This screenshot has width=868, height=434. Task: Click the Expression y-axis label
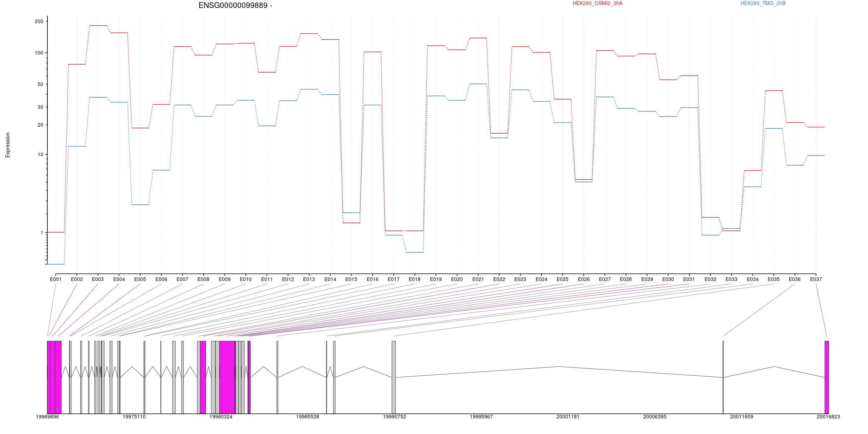(x=8, y=145)
